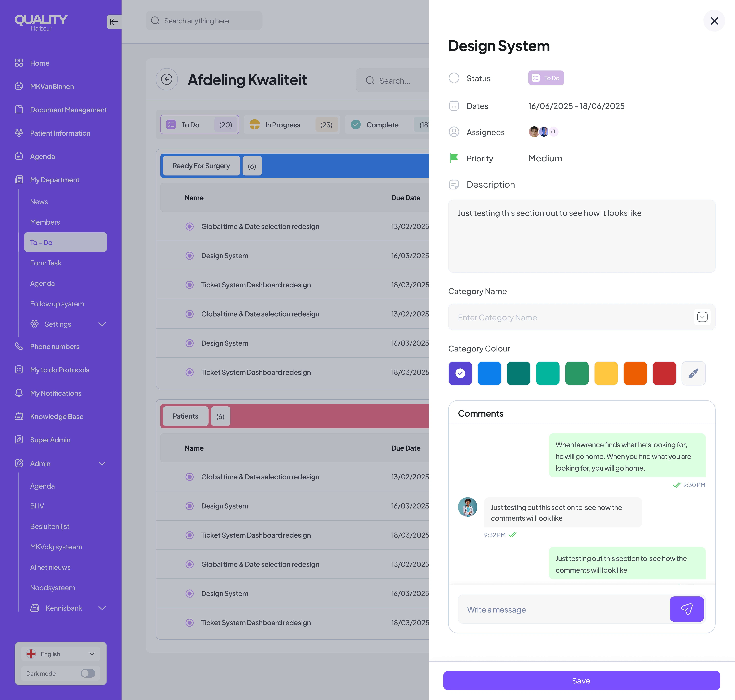Select radio for first Design System row under Ready For Surgery
The height and width of the screenshot is (700, 735).
tap(190, 256)
